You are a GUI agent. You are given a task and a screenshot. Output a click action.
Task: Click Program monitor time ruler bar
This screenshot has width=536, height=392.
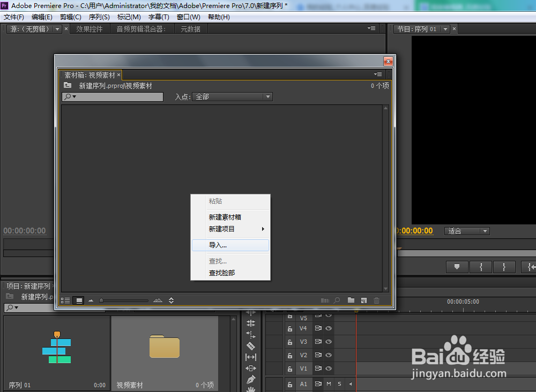click(x=467, y=253)
